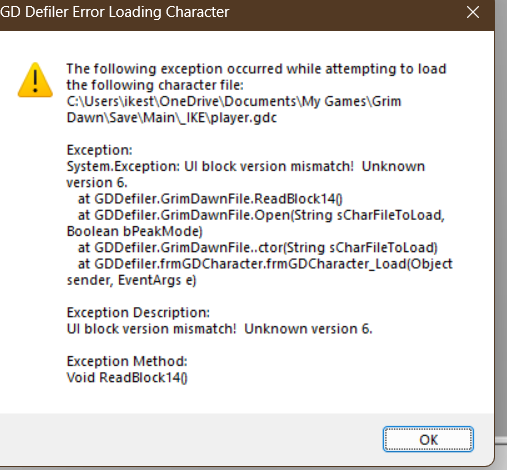The width and height of the screenshot is (507, 470).
Task: Click the 'the following character file:' line
Action: (155, 85)
